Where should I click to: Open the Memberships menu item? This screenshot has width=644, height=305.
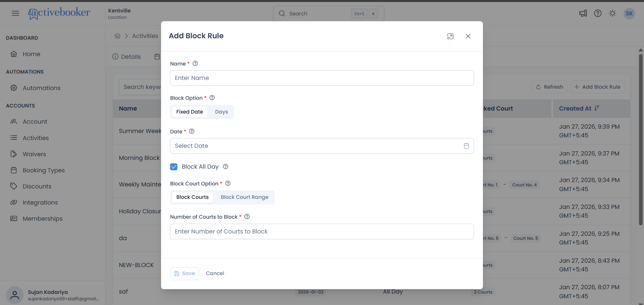coord(43,219)
